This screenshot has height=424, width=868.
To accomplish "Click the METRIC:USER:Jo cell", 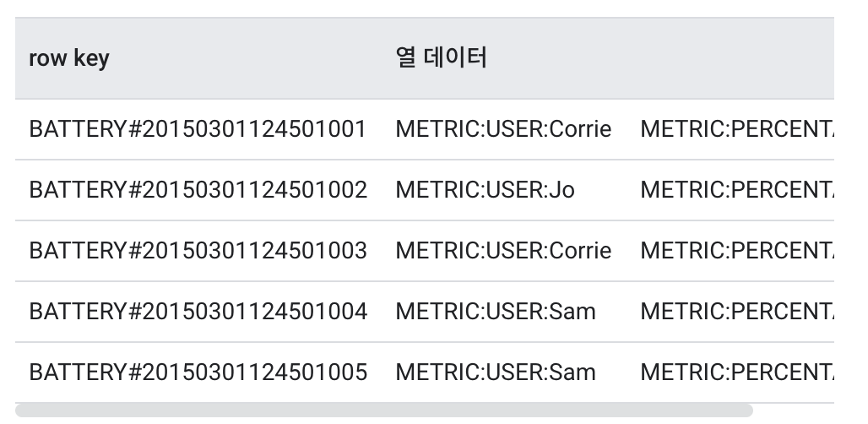I will 485,190.
